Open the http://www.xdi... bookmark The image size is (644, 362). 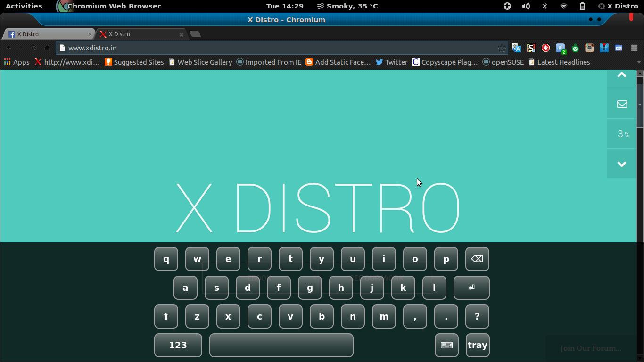[67, 62]
